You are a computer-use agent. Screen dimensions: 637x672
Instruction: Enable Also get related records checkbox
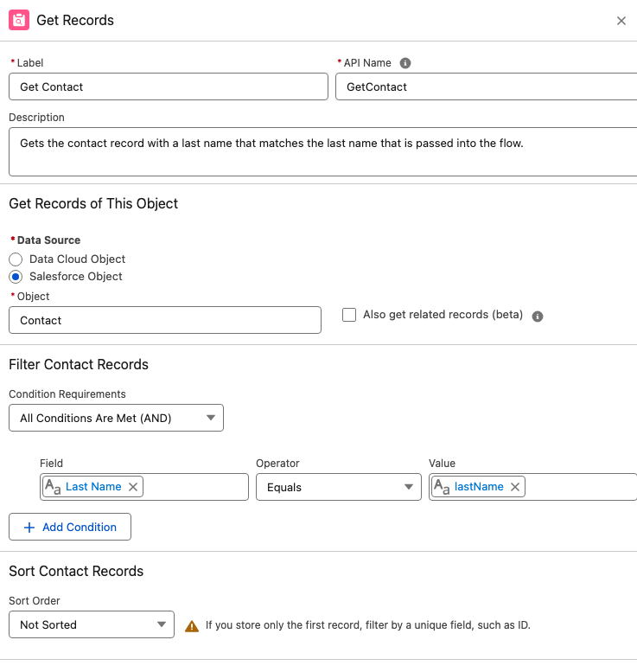point(349,315)
